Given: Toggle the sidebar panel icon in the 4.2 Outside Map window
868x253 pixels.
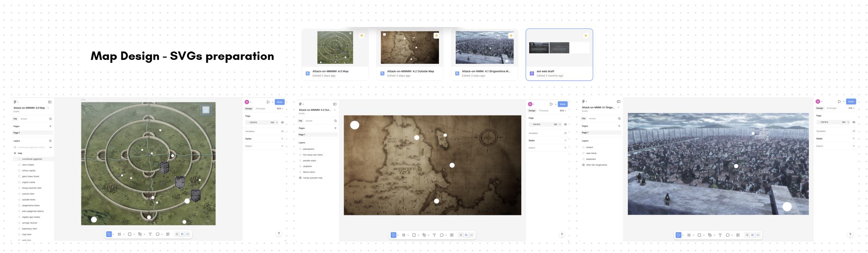Looking at the screenshot, I should tap(335, 104).
